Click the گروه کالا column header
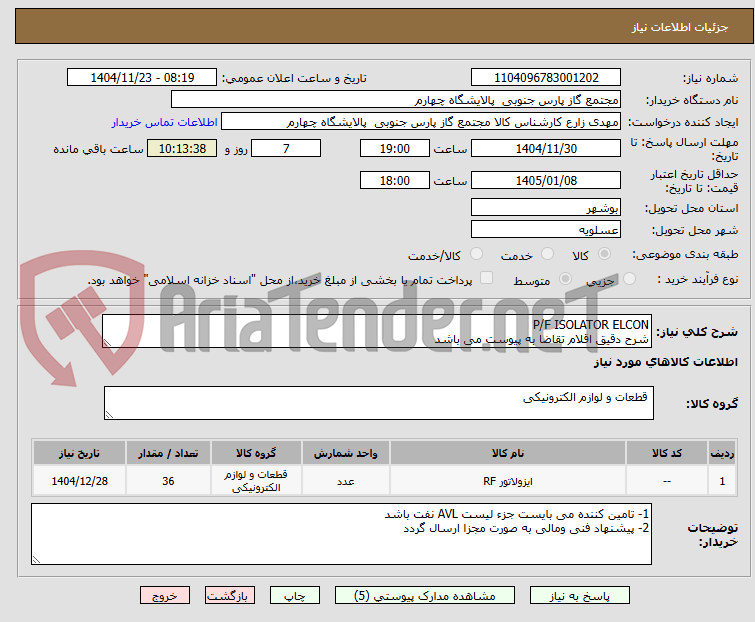This screenshot has height=622, width=755. (x=256, y=453)
